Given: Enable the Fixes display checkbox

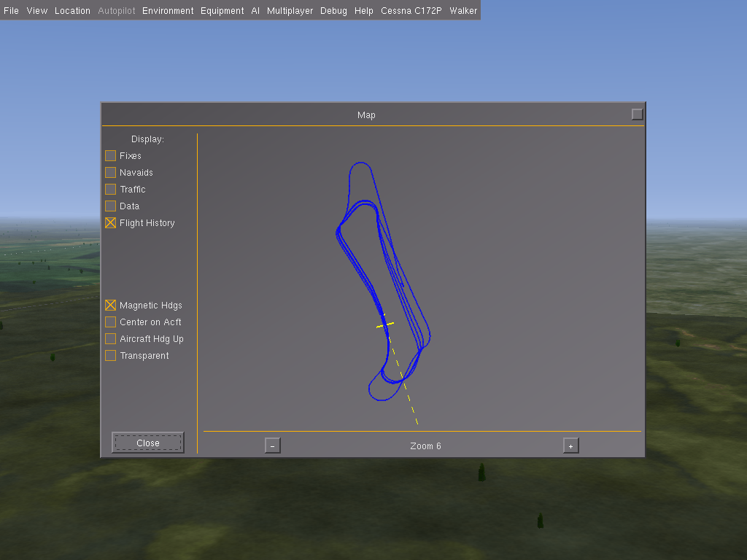Looking at the screenshot, I should [x=110, y=155].
